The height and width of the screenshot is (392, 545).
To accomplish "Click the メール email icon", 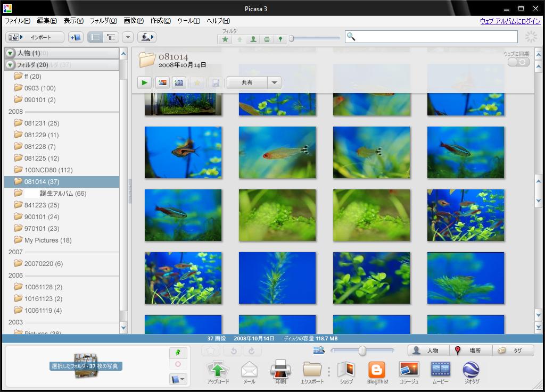I will click(250, 372).
